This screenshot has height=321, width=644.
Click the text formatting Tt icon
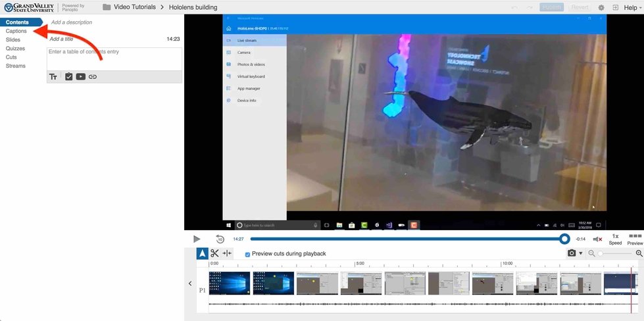pos(54,77)
